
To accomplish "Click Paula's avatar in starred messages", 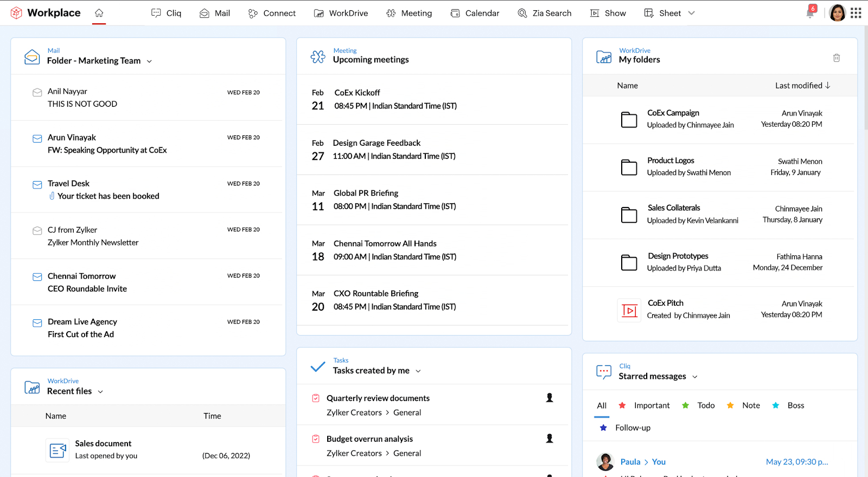I will pos(605,462).
